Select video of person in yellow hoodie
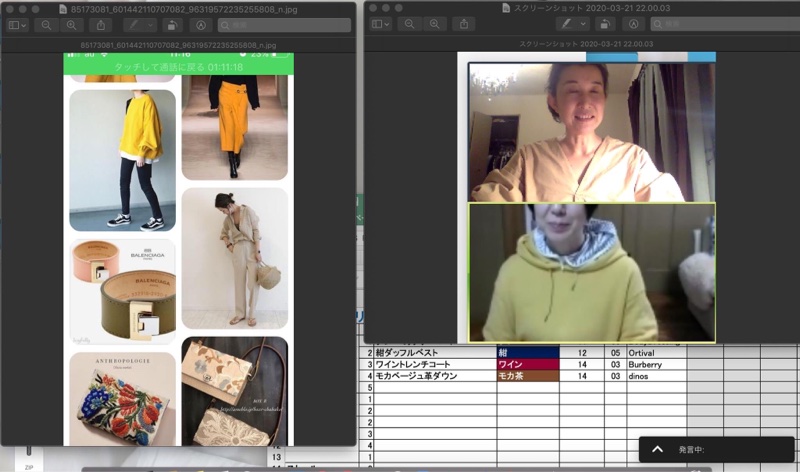The width and height of the screenshot is (800, 472). tap(592, 272)
